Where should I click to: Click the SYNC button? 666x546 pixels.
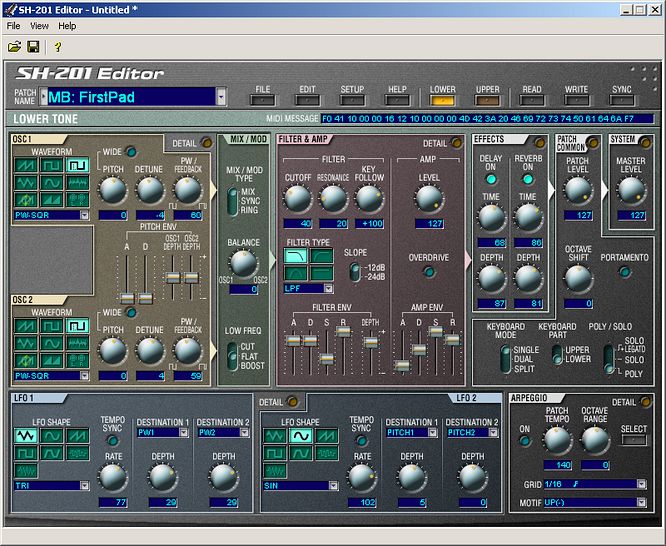[621, 101]
